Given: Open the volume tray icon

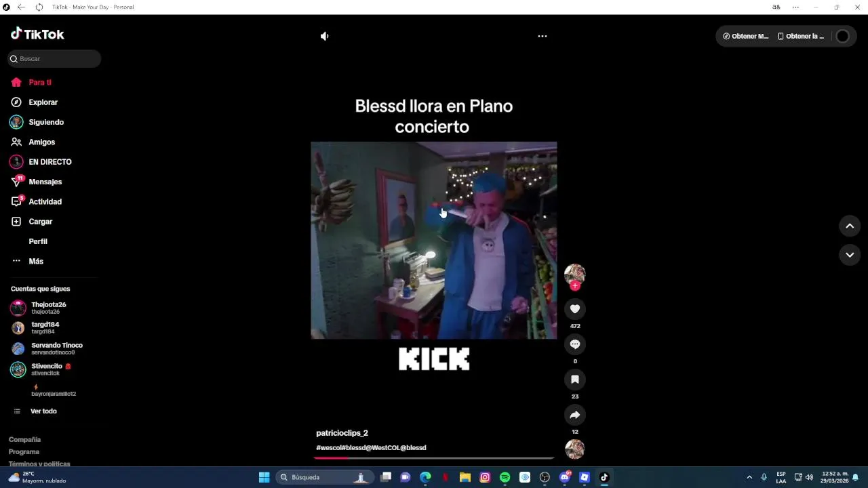Looking at the screenshot, I should coord(809,477).
